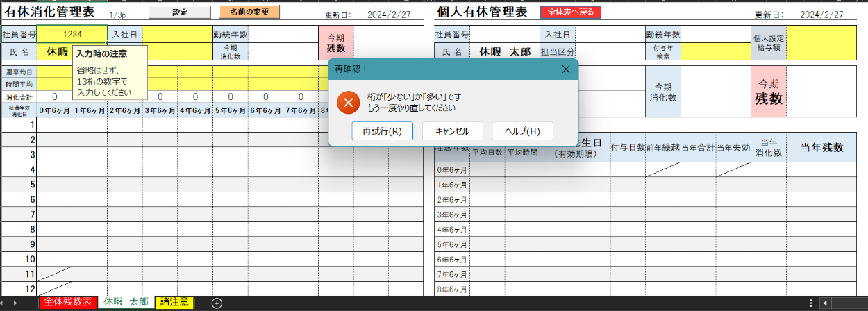This screenshot has height=311, width=868.
Task: Click the 設定 settings button
Action: (x=180, y=12)
